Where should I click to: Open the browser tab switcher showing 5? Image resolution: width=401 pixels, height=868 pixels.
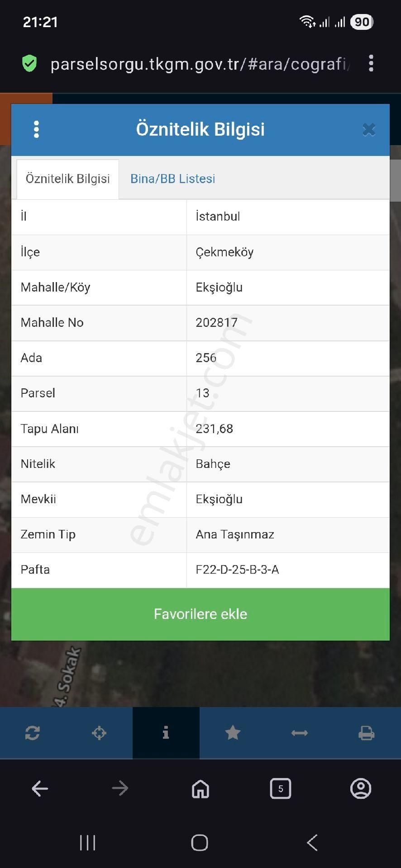click(281, 788)
